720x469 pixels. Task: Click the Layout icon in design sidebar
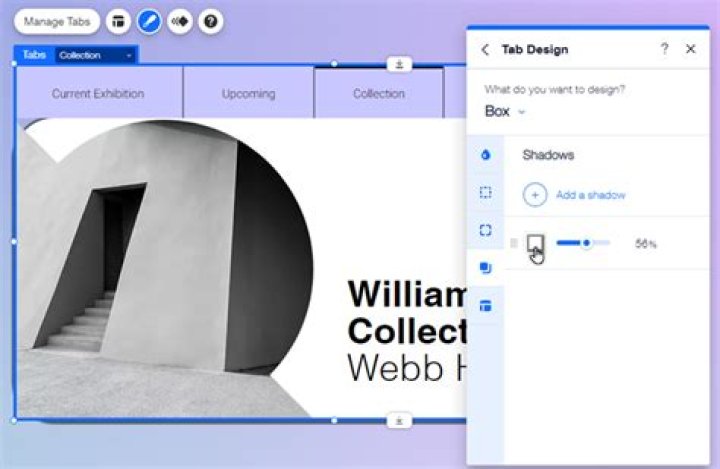(x=486, y=306)
